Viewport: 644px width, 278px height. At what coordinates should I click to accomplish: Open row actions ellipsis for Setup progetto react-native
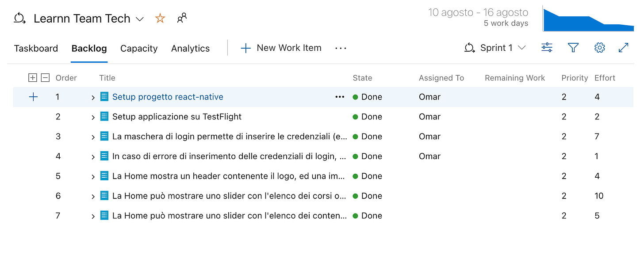(340, 97)
